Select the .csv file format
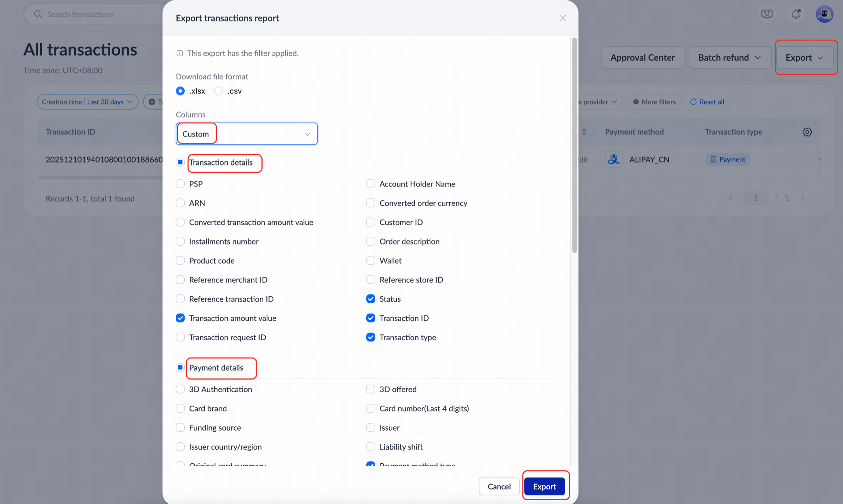The height and width of the screenshot is (504, 843). [x=219, y=91]
